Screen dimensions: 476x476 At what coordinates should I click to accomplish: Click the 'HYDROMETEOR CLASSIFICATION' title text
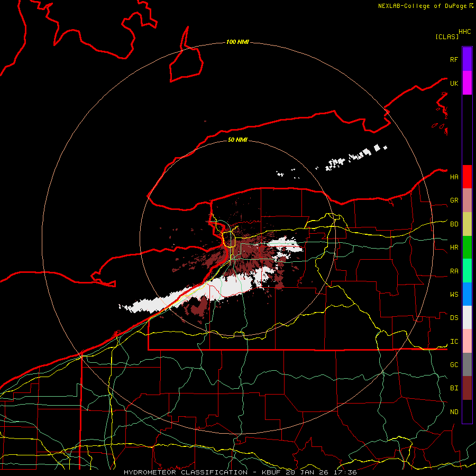[186, 472]
